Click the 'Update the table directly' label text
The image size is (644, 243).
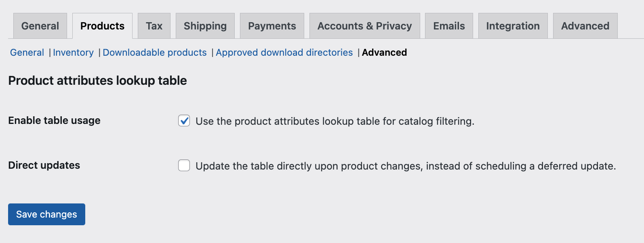point(405,166)
